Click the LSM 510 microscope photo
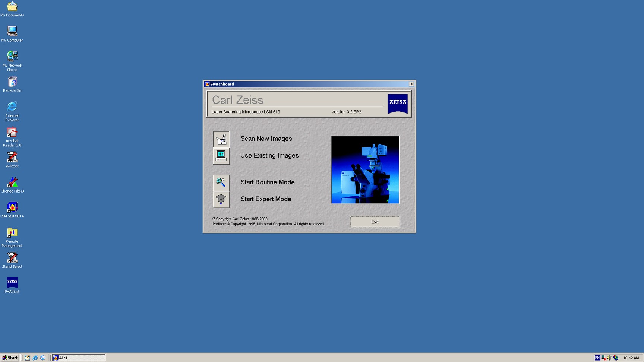644x362 pixels. pos(365,170)
